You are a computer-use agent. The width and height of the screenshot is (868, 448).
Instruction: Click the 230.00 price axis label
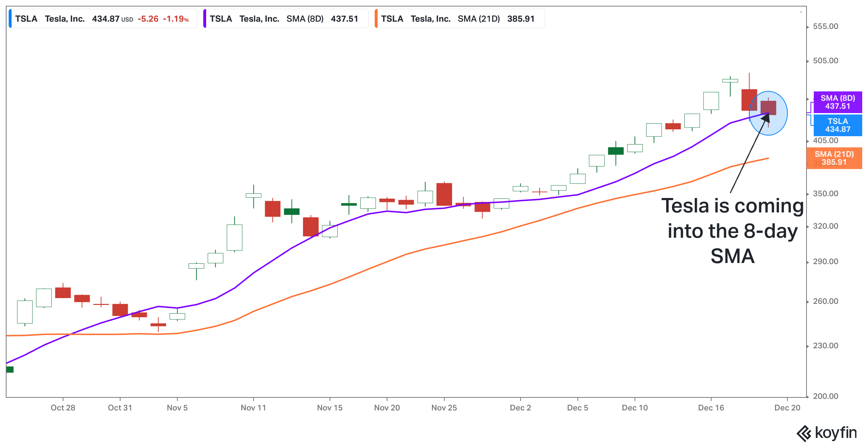point(826,346)
